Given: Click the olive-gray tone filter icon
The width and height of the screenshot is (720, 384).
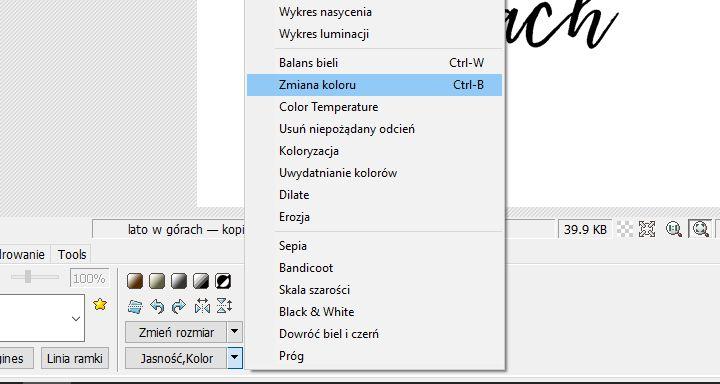Looking at the screenshot, I should [x=157, y=281].
